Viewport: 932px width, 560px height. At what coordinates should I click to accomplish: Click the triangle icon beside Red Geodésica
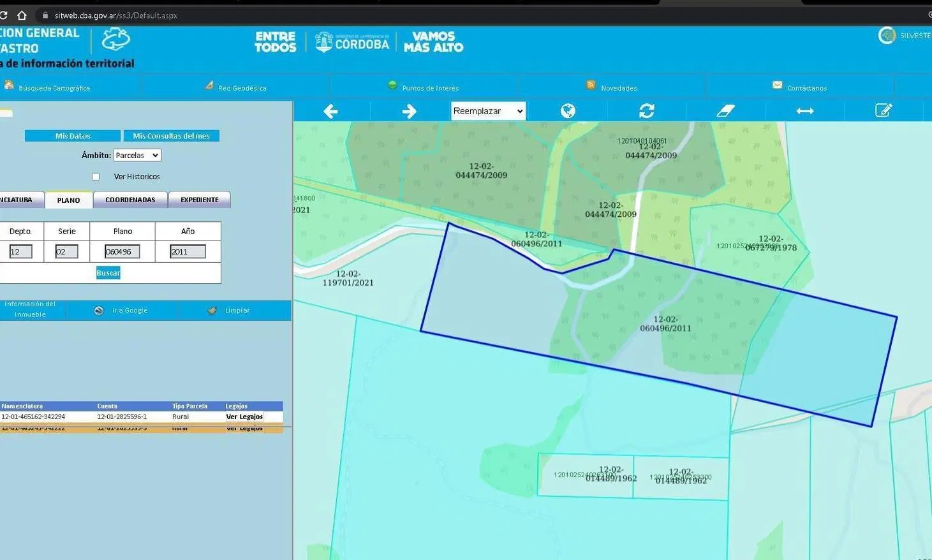pos(209,85)
